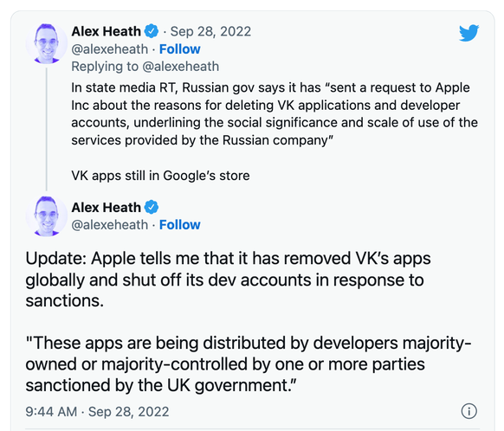Screen dimensions: 504x431
Task: Follow Alex Heath from the second tweet
Action: pyautogui.click(x=179, y=225)
